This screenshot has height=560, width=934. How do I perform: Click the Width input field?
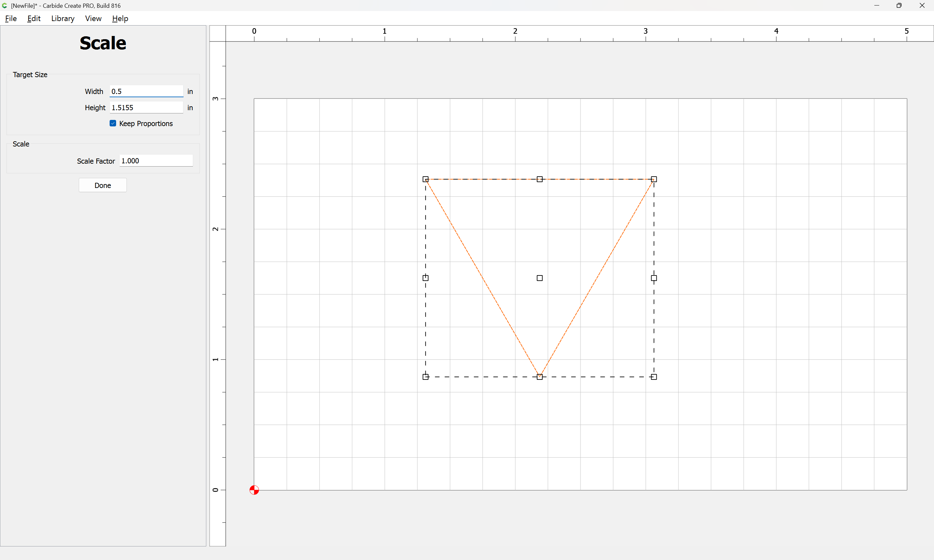[147, 91]
